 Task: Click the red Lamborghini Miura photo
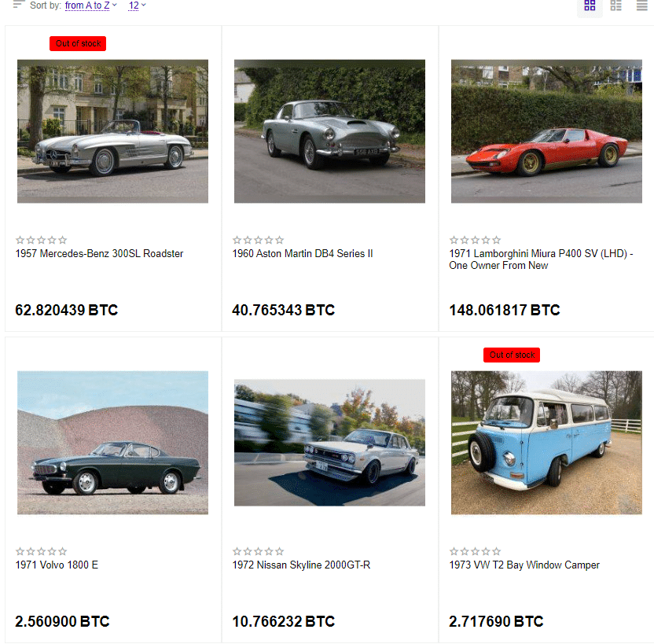546,131
